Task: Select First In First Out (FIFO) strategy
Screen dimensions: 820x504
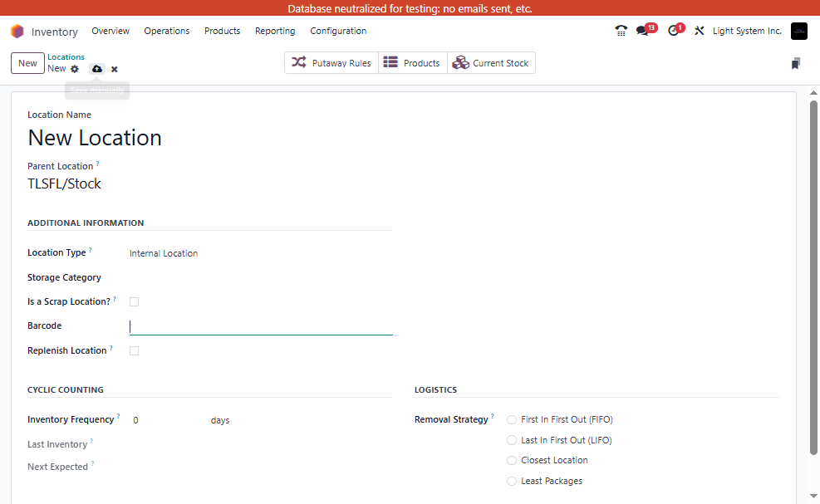Action: [x=512, y=420]
